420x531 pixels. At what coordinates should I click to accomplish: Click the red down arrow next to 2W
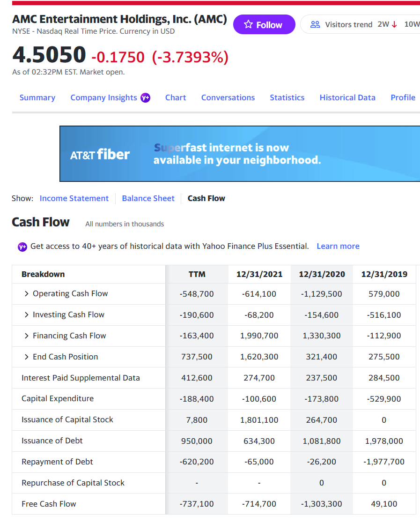tap(394, 25)
